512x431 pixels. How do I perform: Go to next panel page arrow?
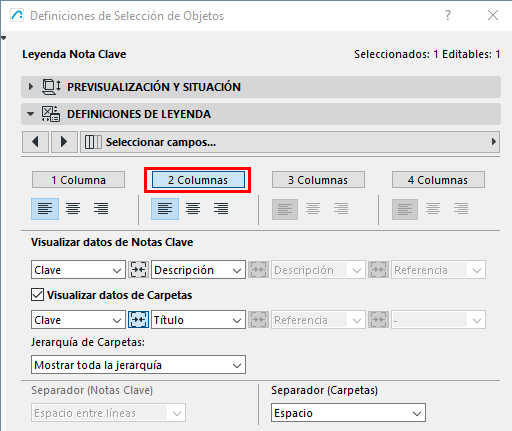pyautogui.click(x=64, y=142)
